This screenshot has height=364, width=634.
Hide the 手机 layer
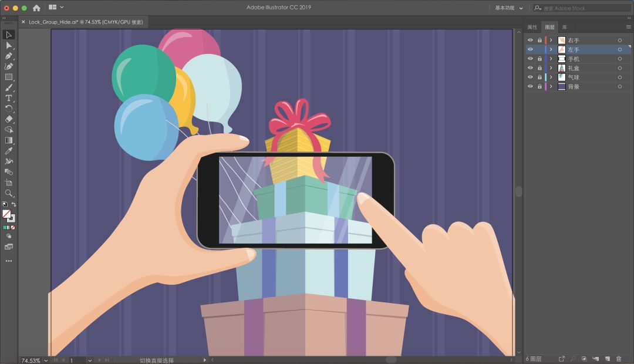coord(530,59)
